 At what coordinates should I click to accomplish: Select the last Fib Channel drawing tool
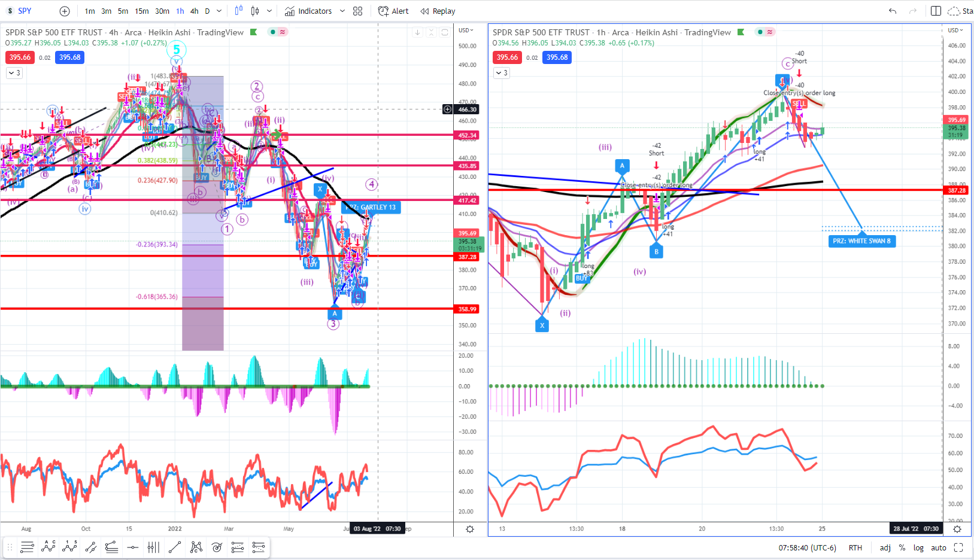259,547
